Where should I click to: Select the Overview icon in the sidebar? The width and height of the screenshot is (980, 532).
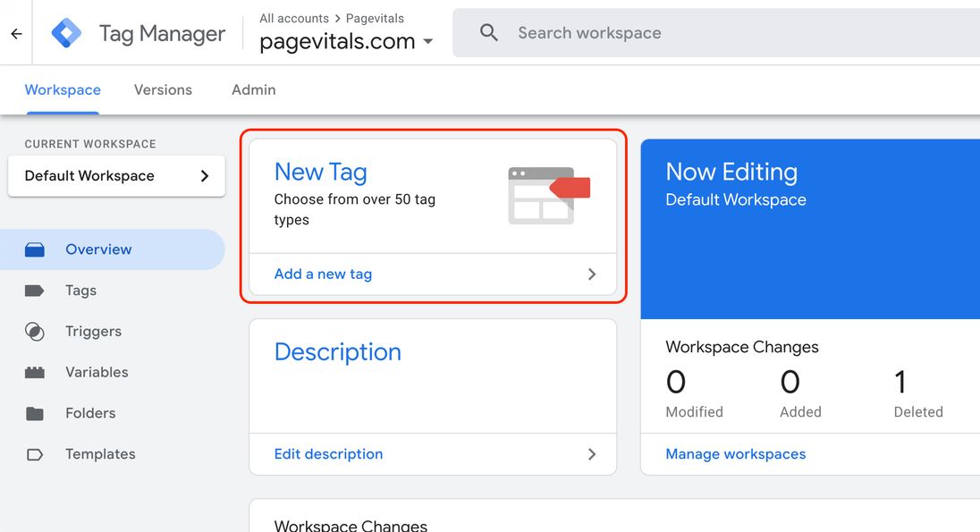pos(35,249)
